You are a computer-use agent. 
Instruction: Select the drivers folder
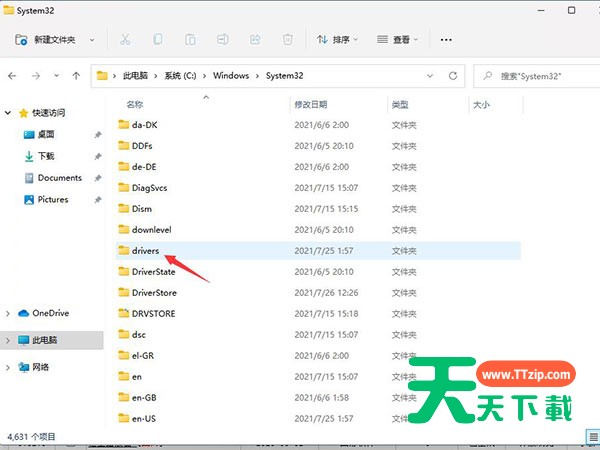pos(145,251)
